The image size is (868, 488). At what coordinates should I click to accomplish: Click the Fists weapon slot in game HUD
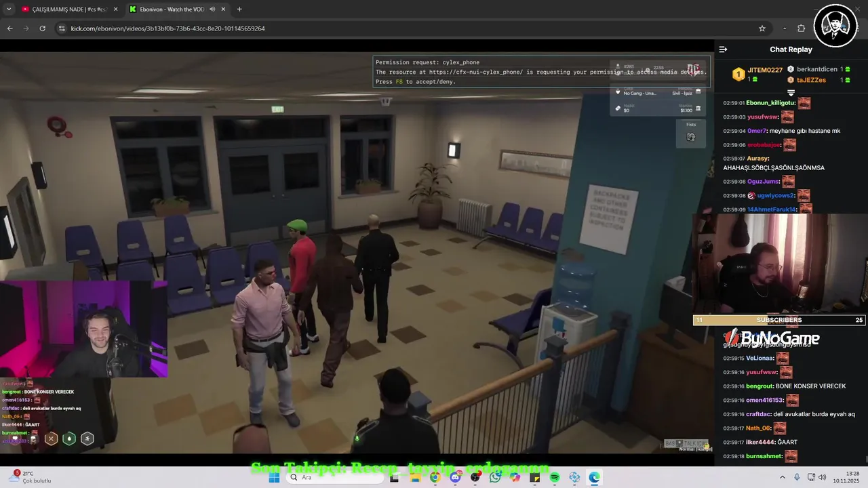691,134
